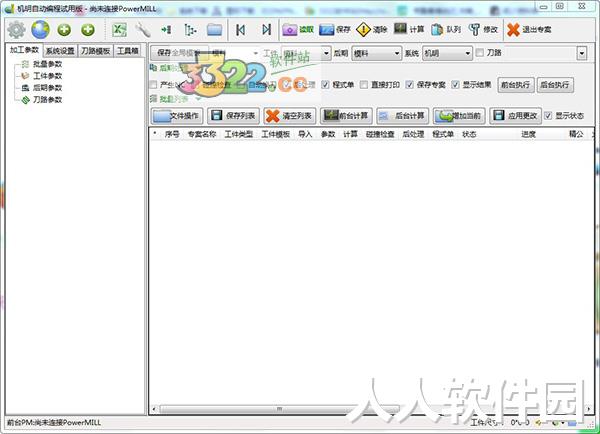
Task: Click the 清空列表 button
Action: (x=290, y=116)
